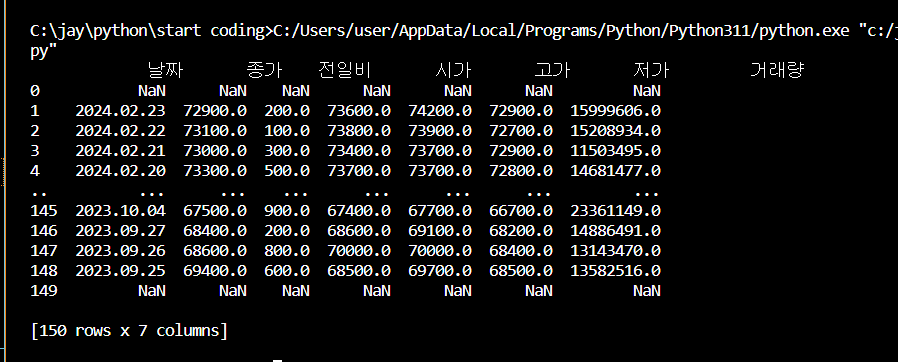Image resolution: width=898 pixels, height=362 pixels.
Task: Click the 전일비 column header
Action: (x=345, y=70)
